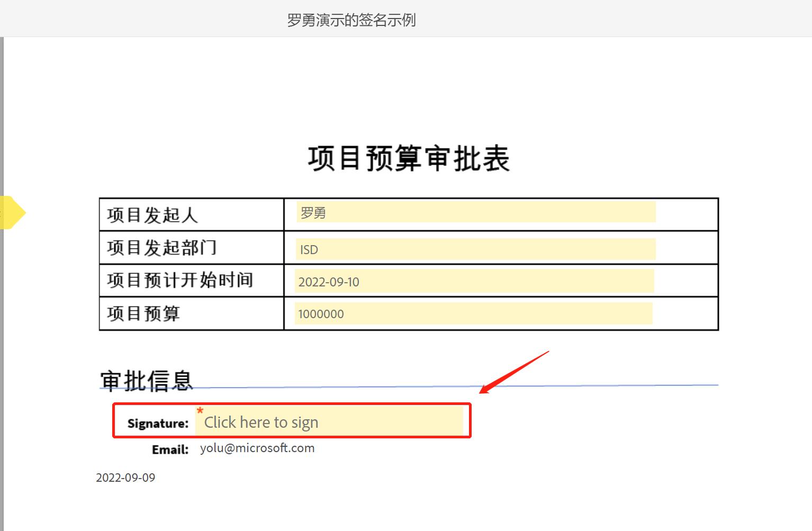Click the 项目预算 field containing 1000000
Screen dimensions: 812x531
tap(473, 313)
